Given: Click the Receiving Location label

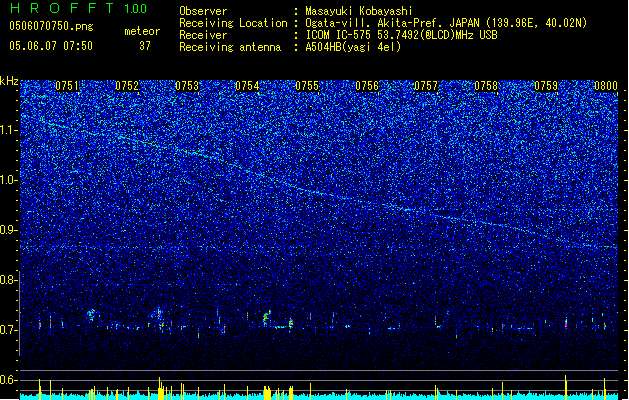Looking at the screenshot, I should pyautogui.click(x=233, y=23).
